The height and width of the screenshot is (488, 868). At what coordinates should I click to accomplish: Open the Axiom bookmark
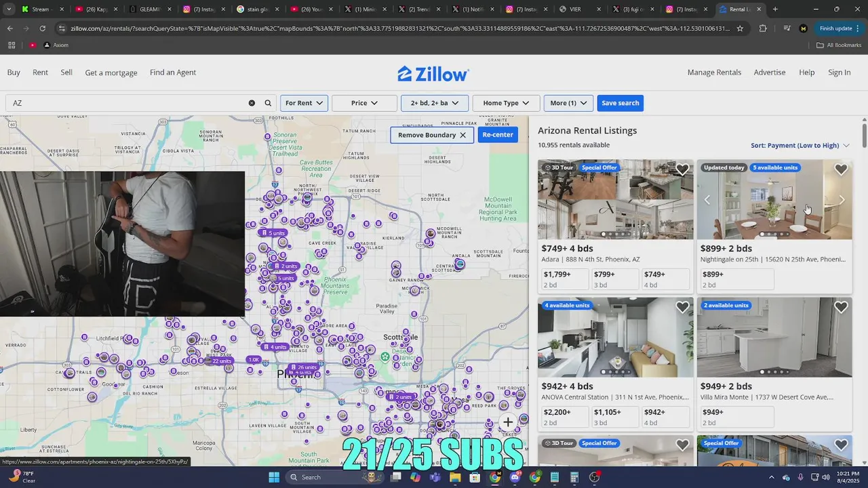[56, 45]
